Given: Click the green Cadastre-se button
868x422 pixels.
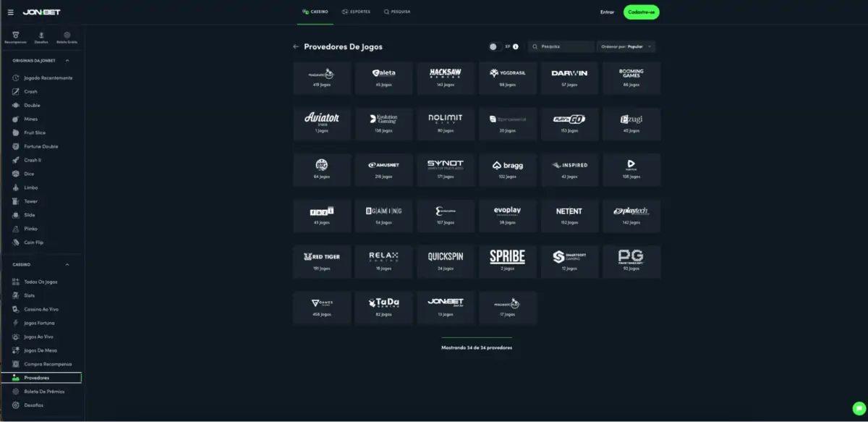Looking at the screenshot, I should pos(641,12).
